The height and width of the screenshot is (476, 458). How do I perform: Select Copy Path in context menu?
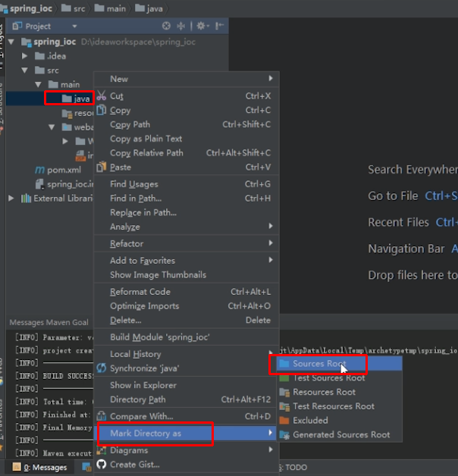[130, 124]
